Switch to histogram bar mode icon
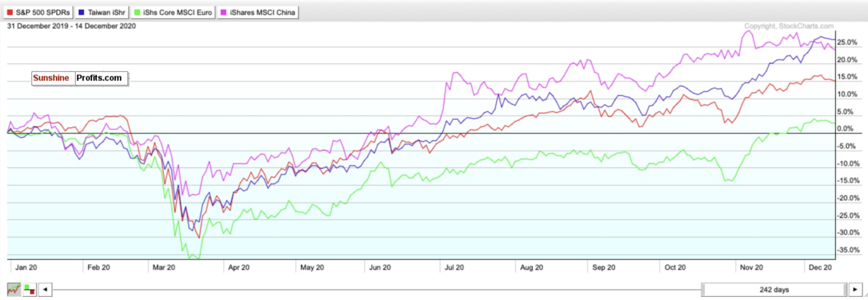 30,289
